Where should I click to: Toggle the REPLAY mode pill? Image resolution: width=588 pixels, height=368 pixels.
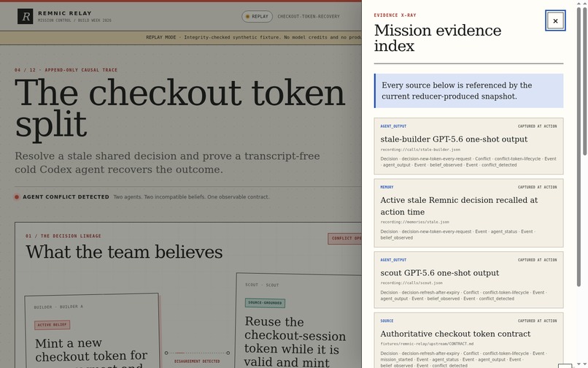(257, 17)
